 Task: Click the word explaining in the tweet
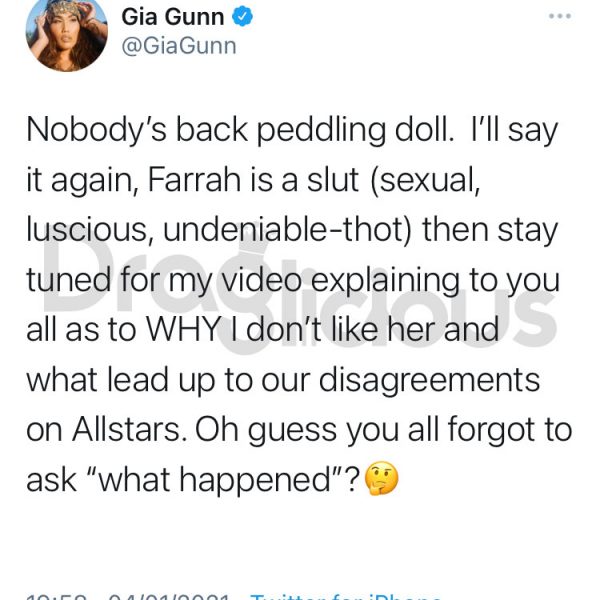[385, 281]
